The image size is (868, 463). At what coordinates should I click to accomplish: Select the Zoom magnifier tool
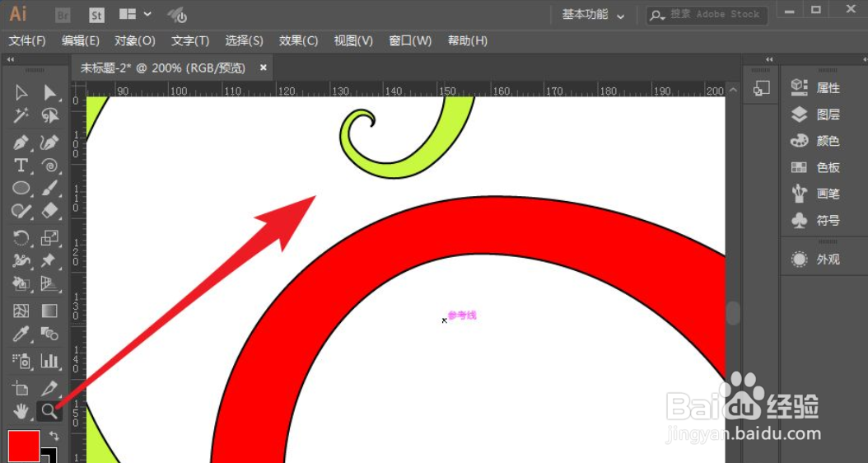click(49, 411)
